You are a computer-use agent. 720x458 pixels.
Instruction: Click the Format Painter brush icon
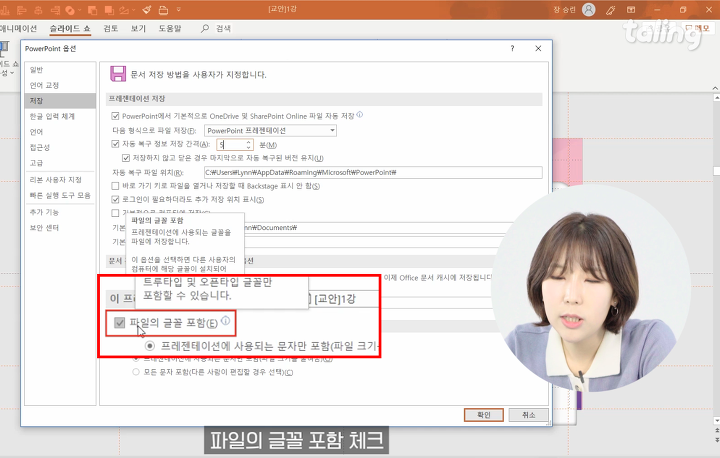pos(146,10)
